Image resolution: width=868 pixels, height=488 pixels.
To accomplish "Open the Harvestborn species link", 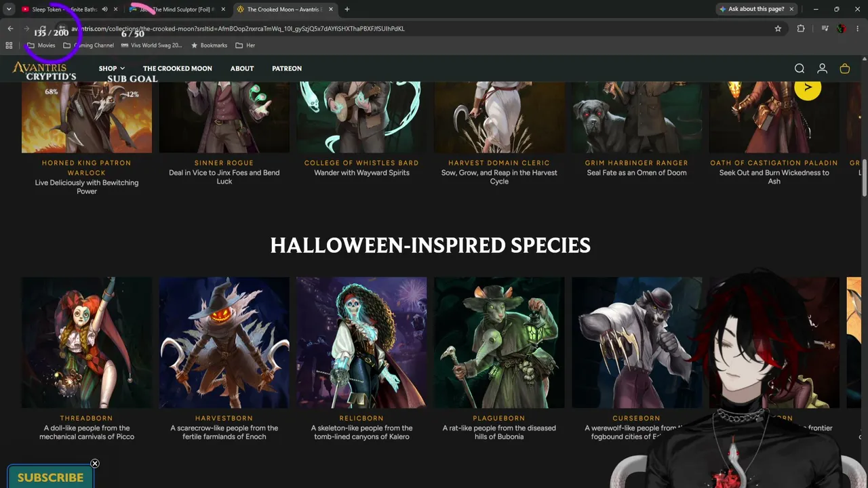I will (224, 418).
